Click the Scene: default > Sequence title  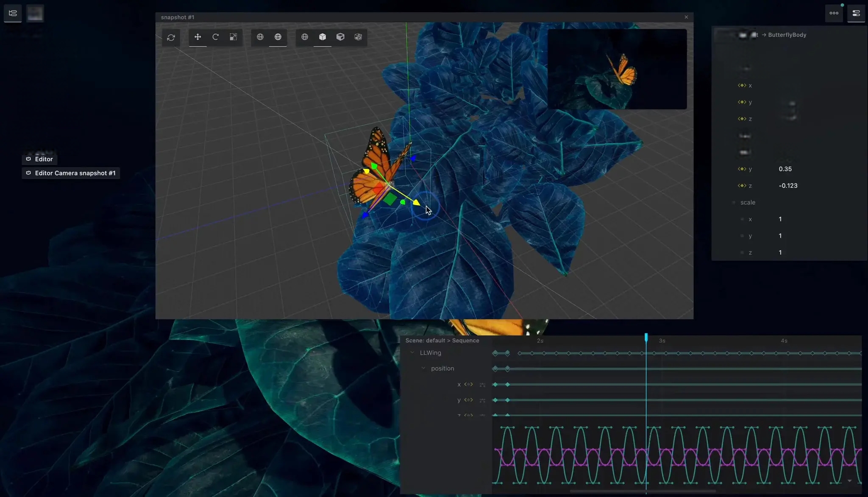442,341
